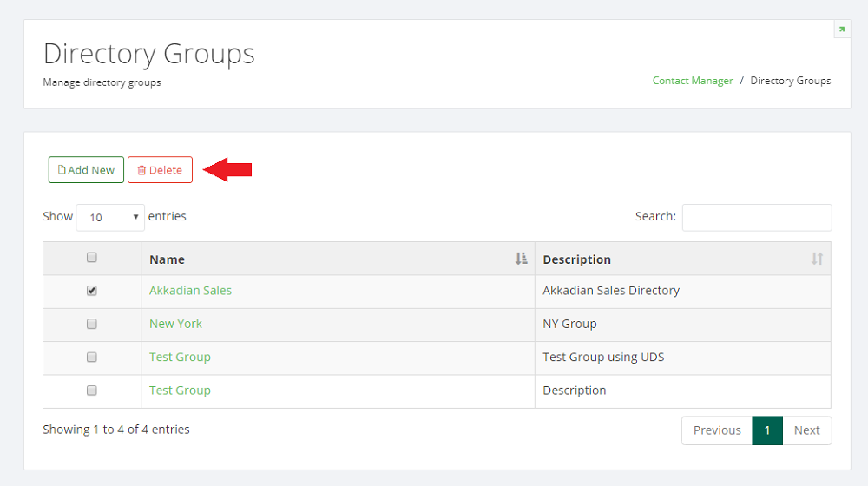The height and width of the screenshot is (486, 868).
Task: Open the Show entries dropdown
Action: coord(110,217)
